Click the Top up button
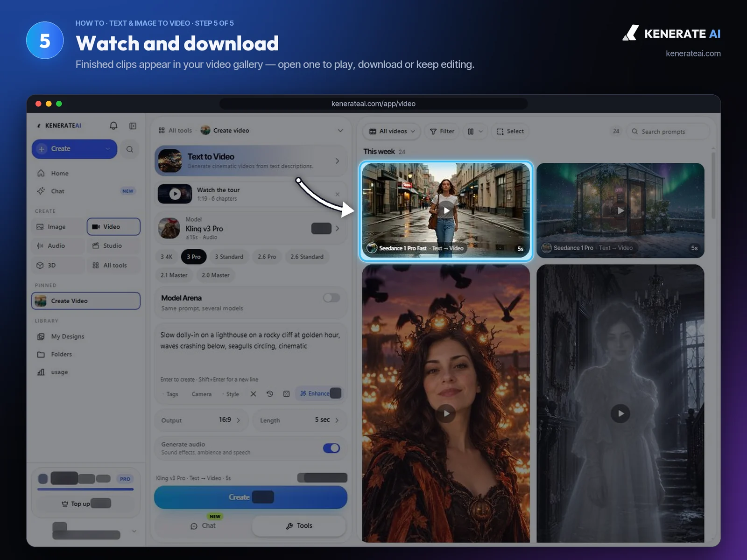The image size is (747, 560). click(x=86, y=504)
